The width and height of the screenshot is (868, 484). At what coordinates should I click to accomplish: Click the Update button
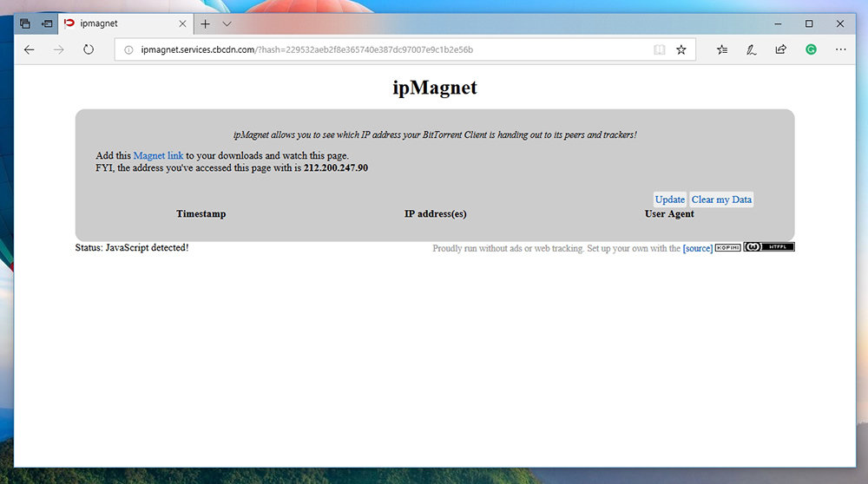pos(670,199)
